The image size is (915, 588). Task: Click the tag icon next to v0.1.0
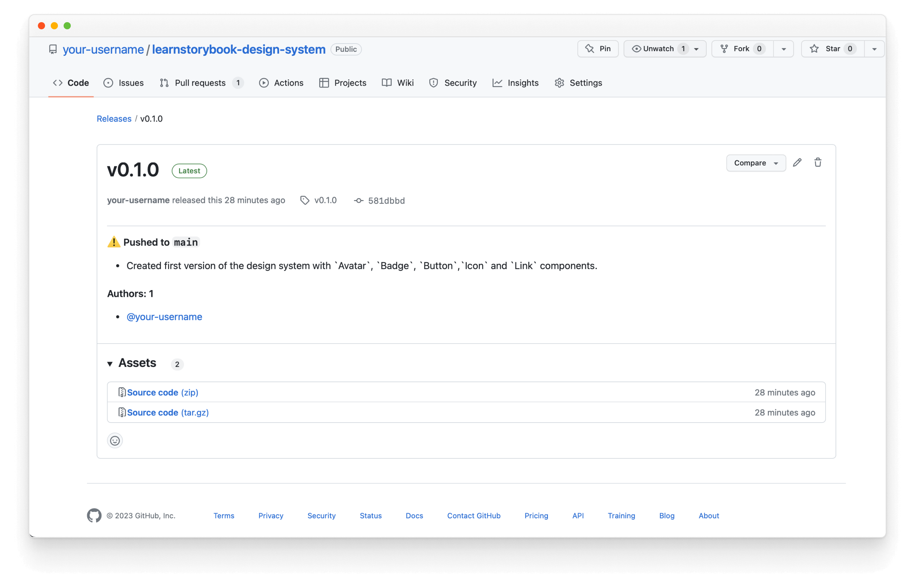pos(304,200)
